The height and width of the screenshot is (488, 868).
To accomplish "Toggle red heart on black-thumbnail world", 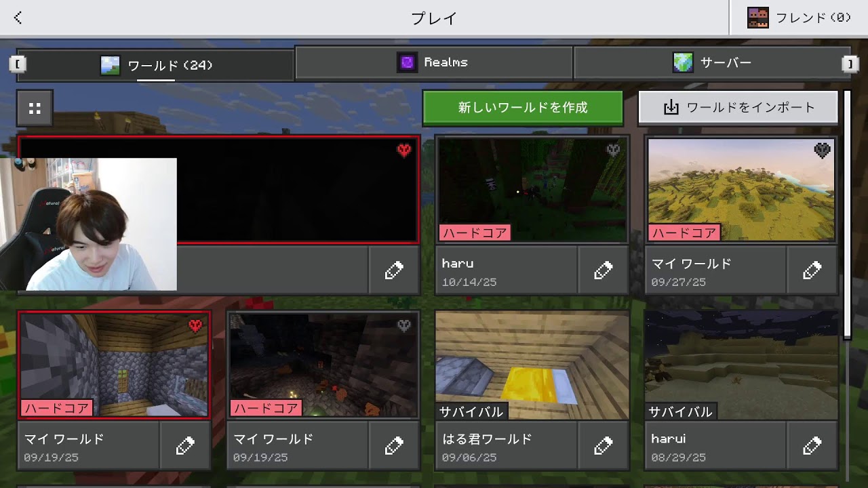I will coord(404,150).
